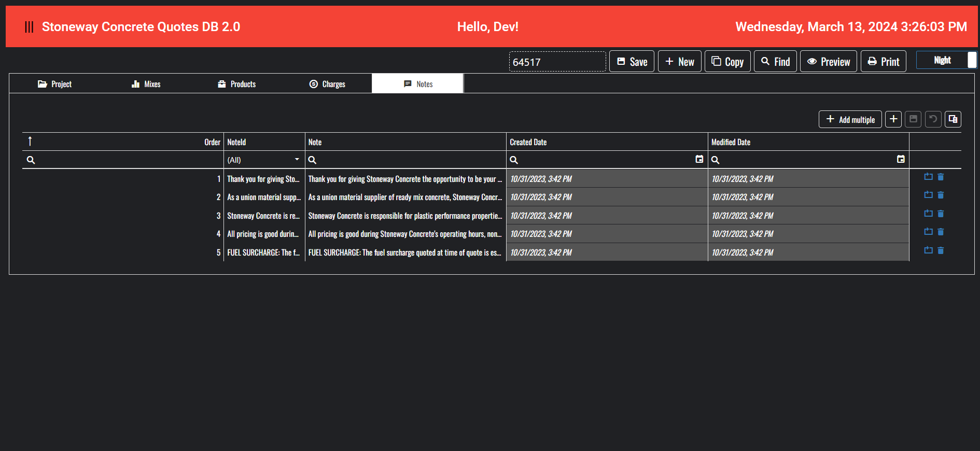Sort by the Created Date column header
This screenshot has width=980, height=451.
tap(607, 142)
